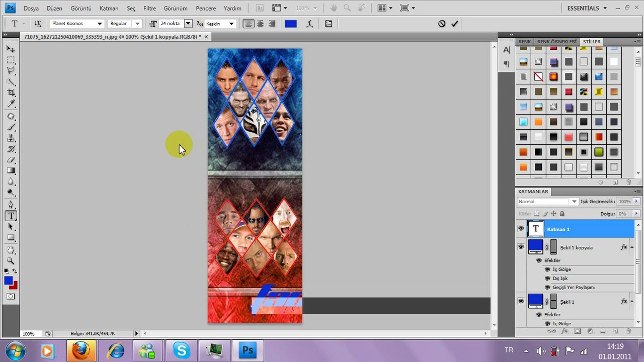Select the Hand tool in toolbox
644x362 pixels.
point(11,250)
